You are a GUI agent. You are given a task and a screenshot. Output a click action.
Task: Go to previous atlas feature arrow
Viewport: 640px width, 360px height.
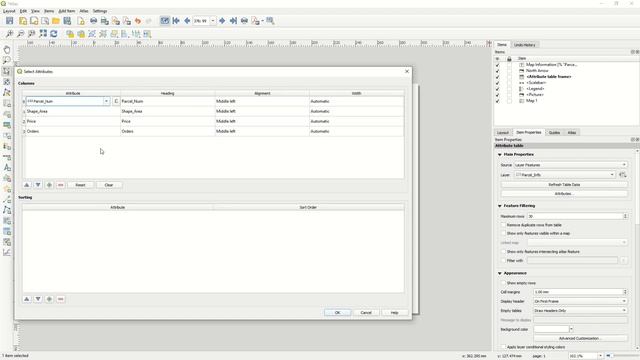coord(187,21)
